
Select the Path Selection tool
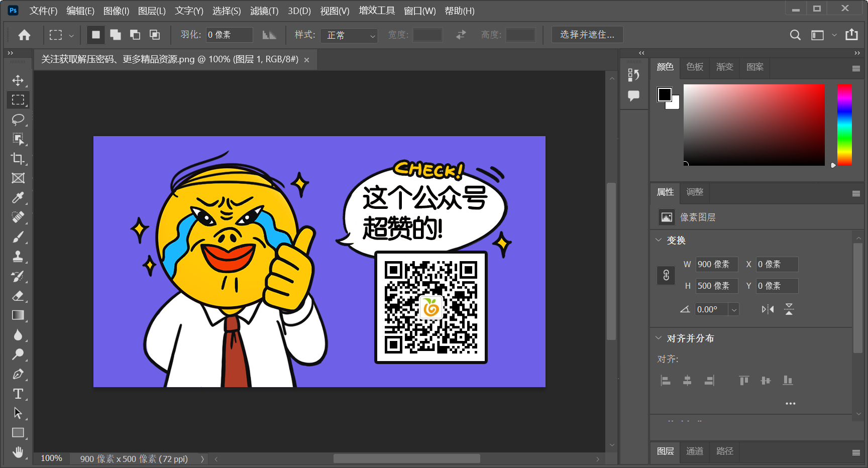pos(18,413)
